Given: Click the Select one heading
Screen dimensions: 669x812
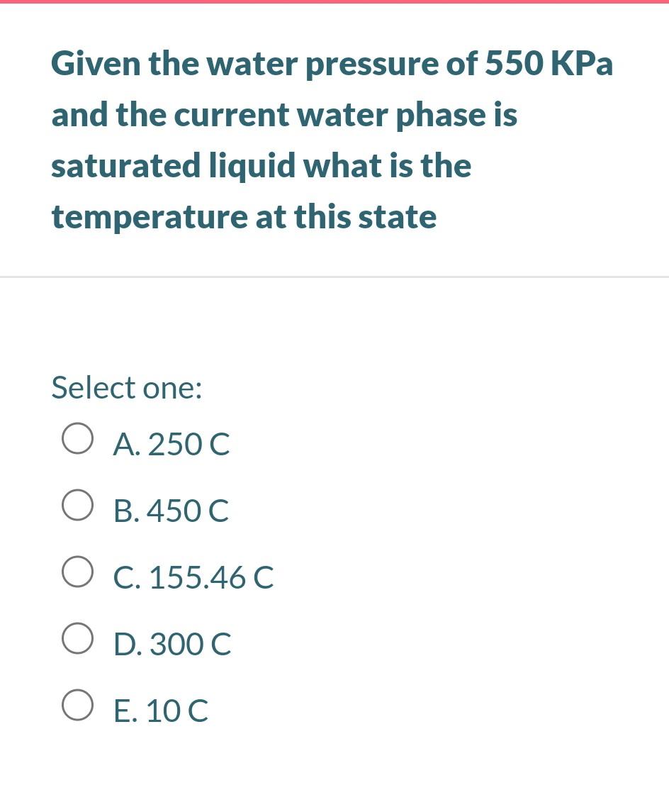Looking at the screenshot, I should [x=126, y=387].
